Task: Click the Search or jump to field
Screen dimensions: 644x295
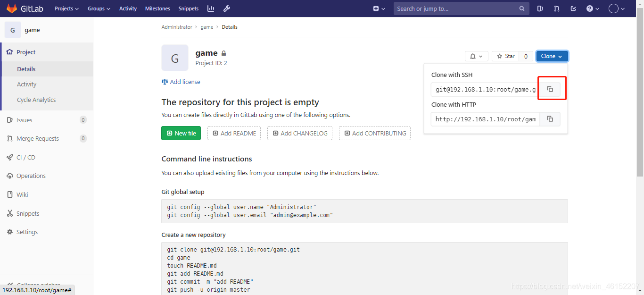Action: pos(461,8)
